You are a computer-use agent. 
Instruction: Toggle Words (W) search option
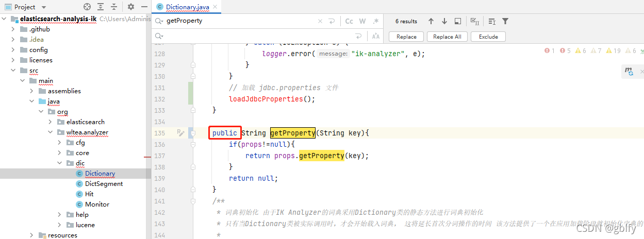tap(362, 21)
